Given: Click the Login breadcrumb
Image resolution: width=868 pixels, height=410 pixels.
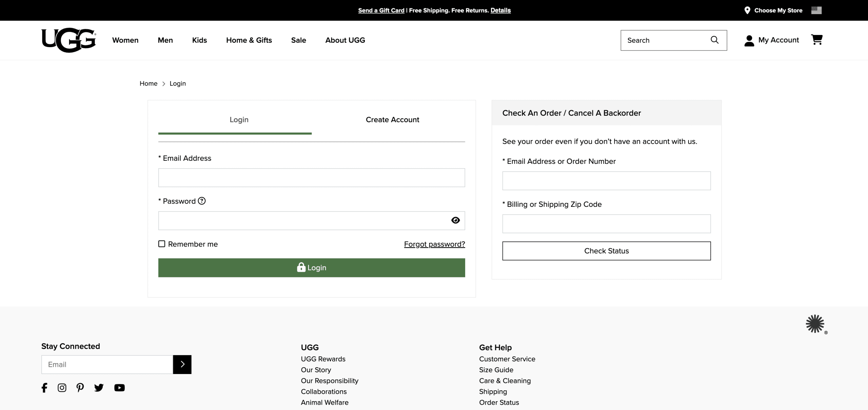Looking at the screenshot, I should click(x=178, y=83).
